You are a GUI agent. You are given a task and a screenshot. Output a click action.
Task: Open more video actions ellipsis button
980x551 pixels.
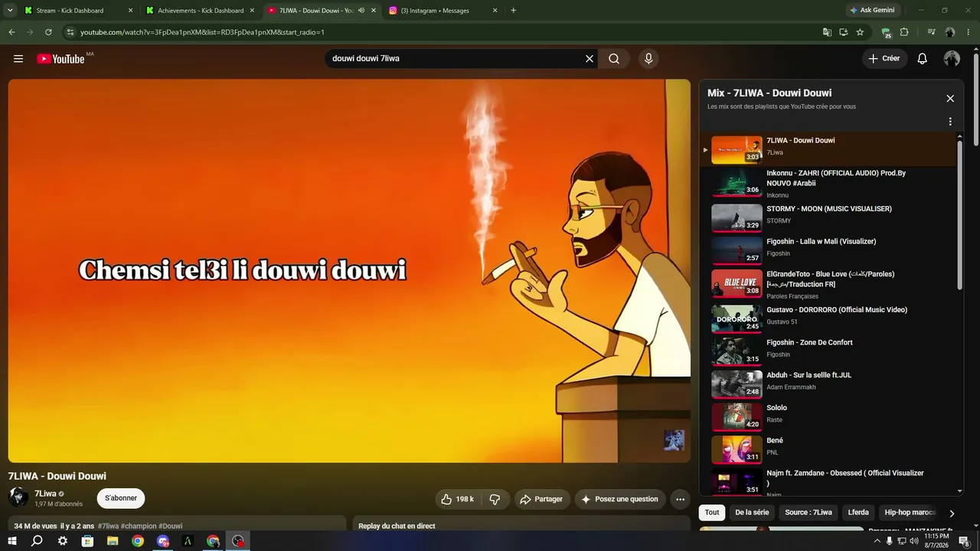(680, 499)
